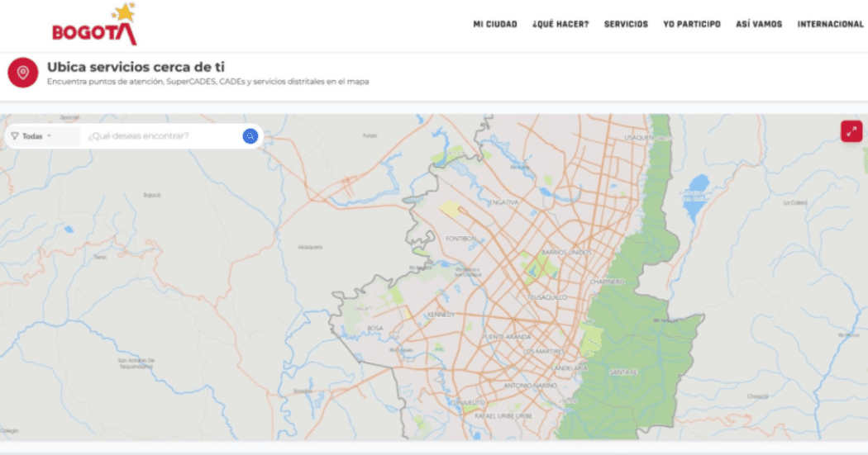
Task: Open the ¿QUÉ HACER? menu
Action: 560,24
